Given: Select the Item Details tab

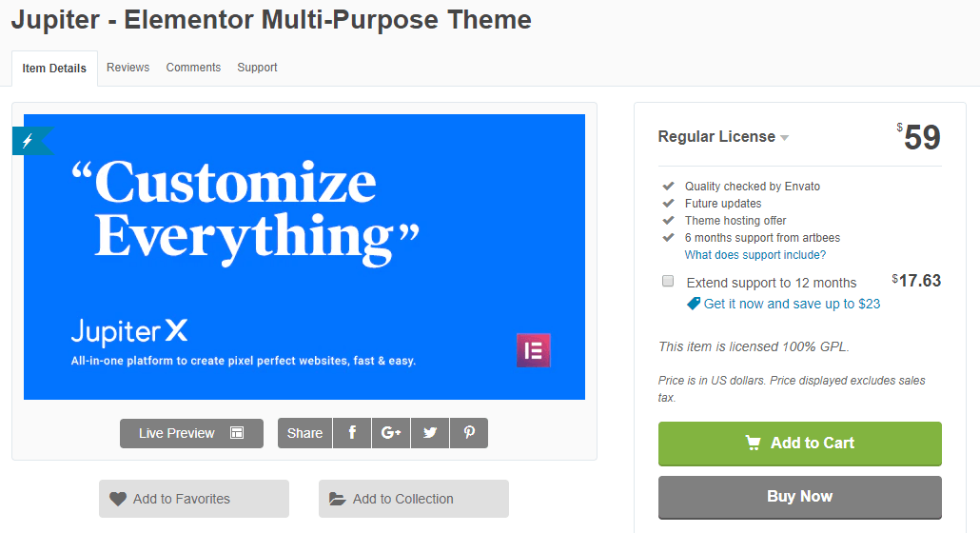Looking at the screenshot, I should 54,69.
